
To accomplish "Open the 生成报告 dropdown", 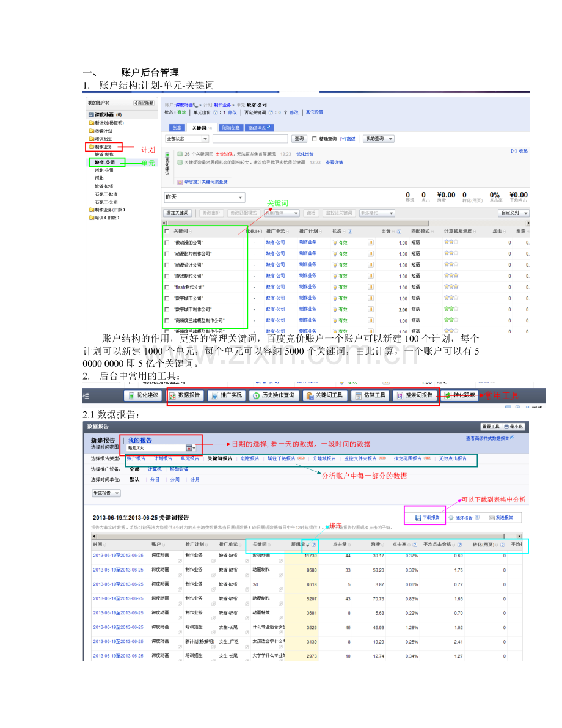I will coord(106,493).
